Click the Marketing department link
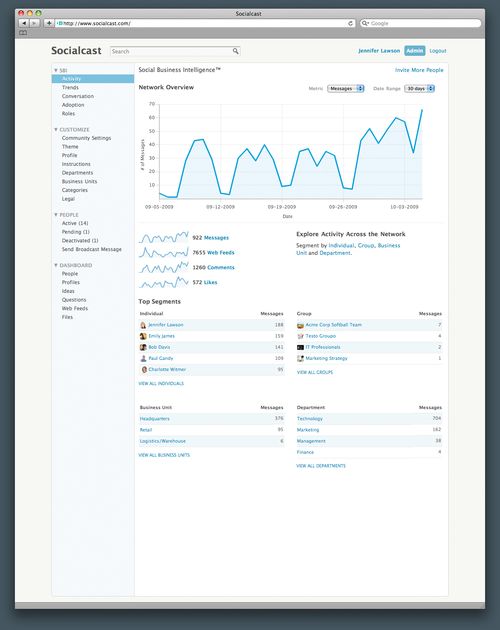500x630 pixels. click(308, 430)
